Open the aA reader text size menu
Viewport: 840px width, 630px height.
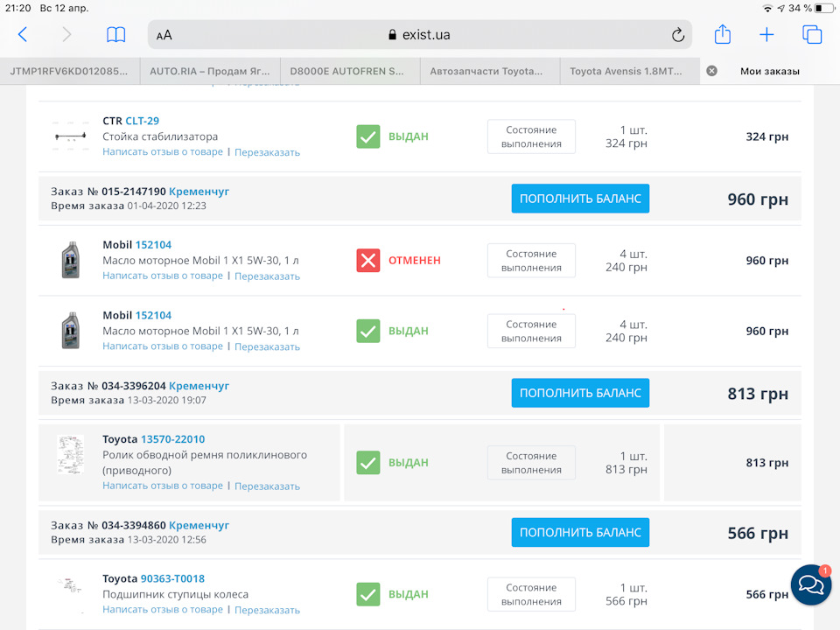[x=164, y=35]
